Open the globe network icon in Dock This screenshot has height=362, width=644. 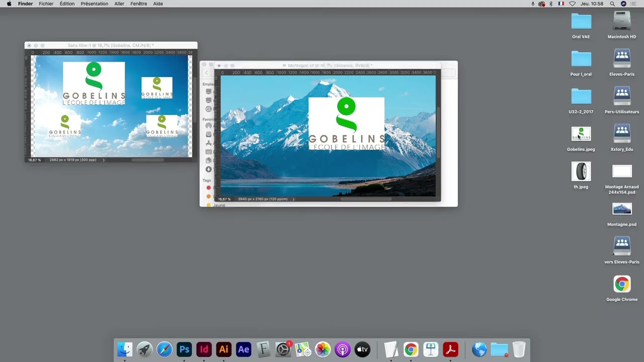(x=479, y=349)
